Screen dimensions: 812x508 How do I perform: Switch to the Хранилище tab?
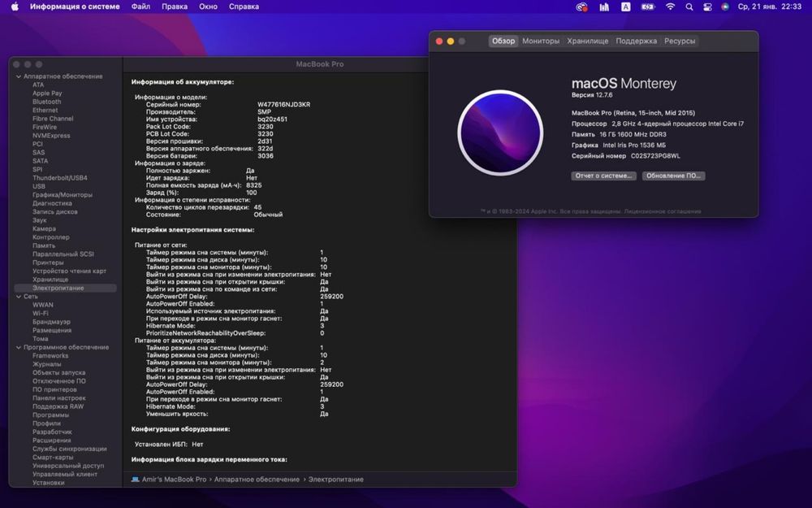pos(588,41)
